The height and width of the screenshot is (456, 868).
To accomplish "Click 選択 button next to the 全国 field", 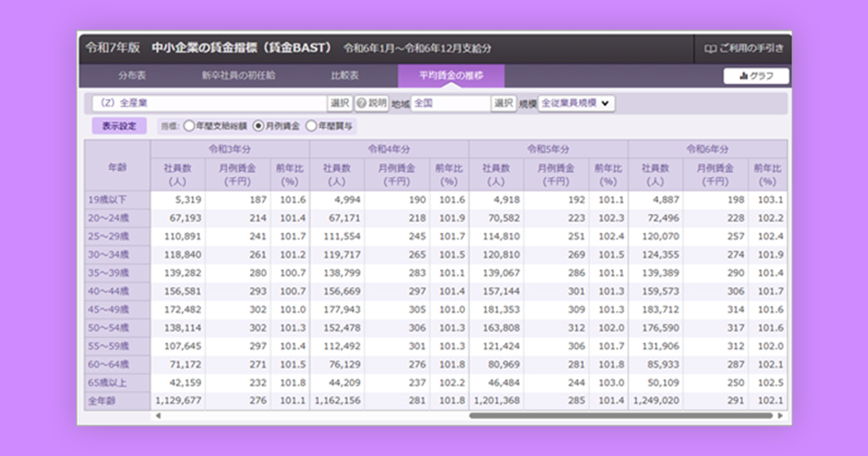I will click(504, 104).
